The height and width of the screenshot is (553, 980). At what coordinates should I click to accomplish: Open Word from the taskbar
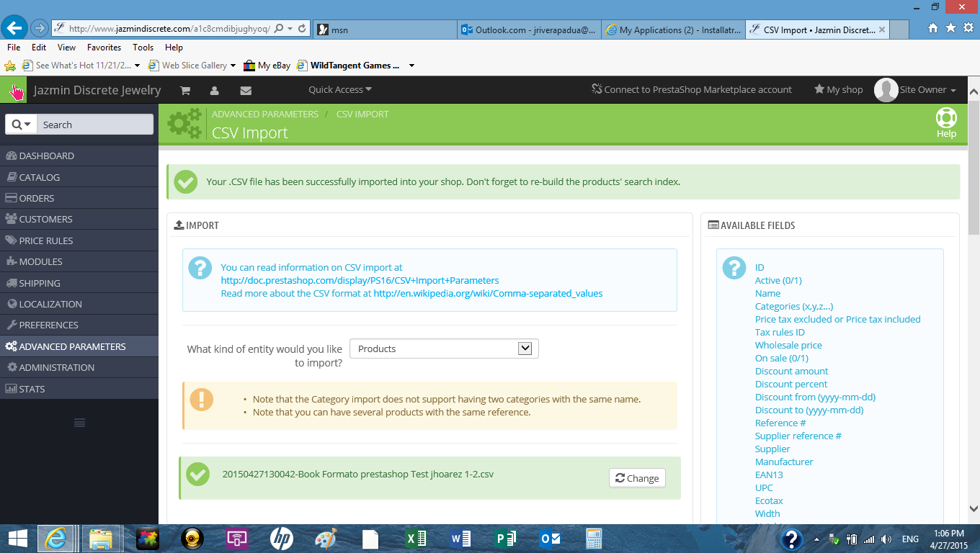[x=460, y=539]
